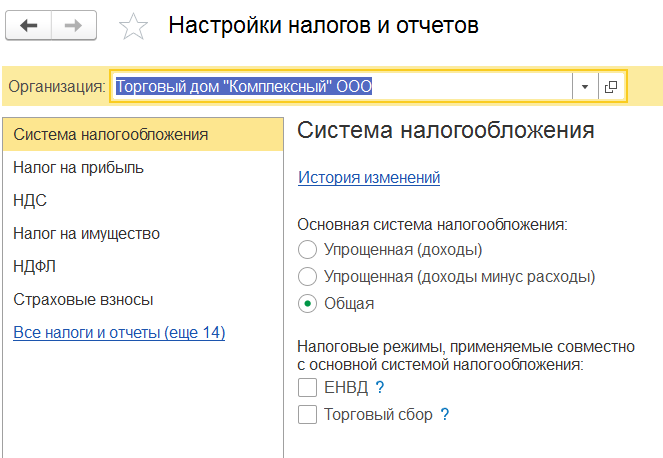Enable the ЕНВД checkbox

307,387
